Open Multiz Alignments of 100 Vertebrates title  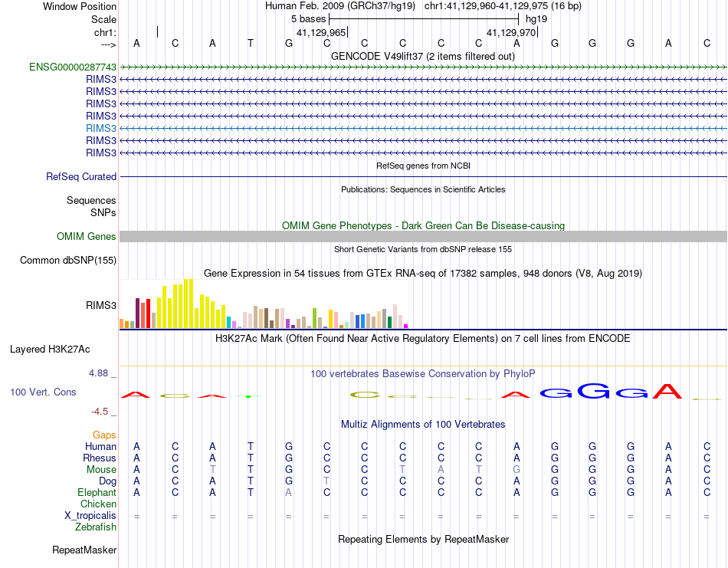tap(423, 424)
